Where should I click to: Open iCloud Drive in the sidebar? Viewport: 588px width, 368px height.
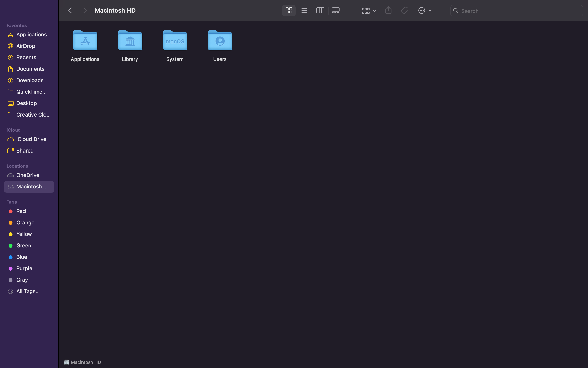coord(29,139)
